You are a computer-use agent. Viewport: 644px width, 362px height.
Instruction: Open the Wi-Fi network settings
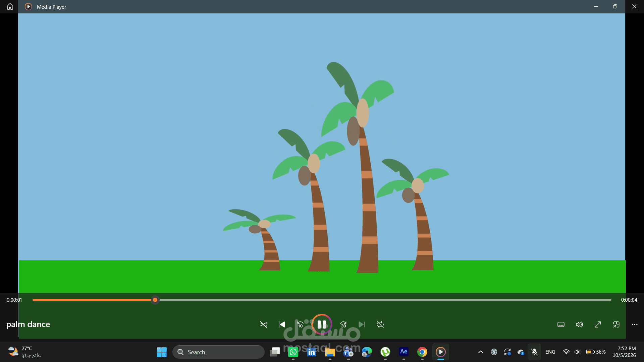click(566, 352)
